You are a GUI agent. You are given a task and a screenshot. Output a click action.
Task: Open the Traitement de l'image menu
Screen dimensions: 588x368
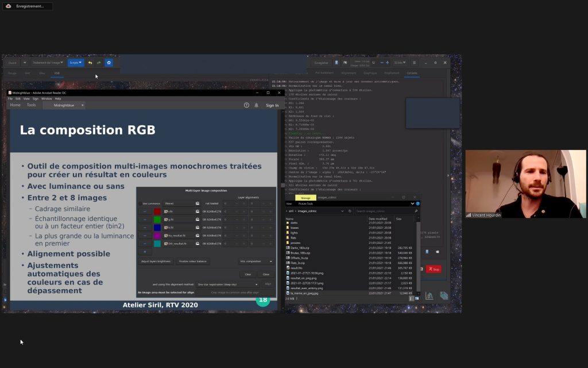[x=48, y=63]
